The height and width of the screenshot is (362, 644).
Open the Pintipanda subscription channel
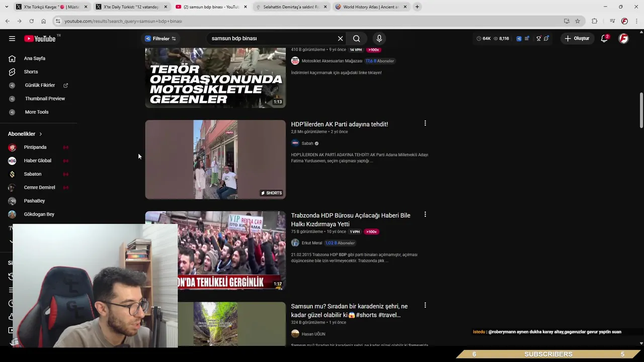coord(35,147)
